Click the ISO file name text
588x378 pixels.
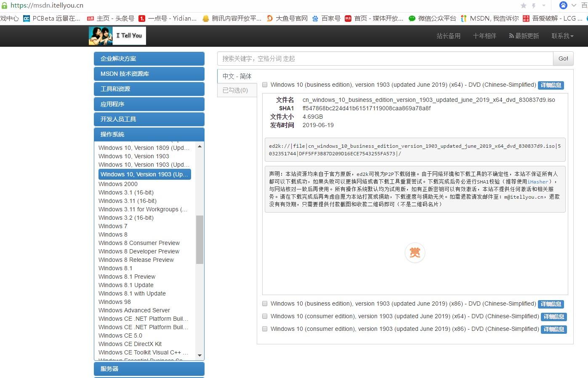point(429,100)
